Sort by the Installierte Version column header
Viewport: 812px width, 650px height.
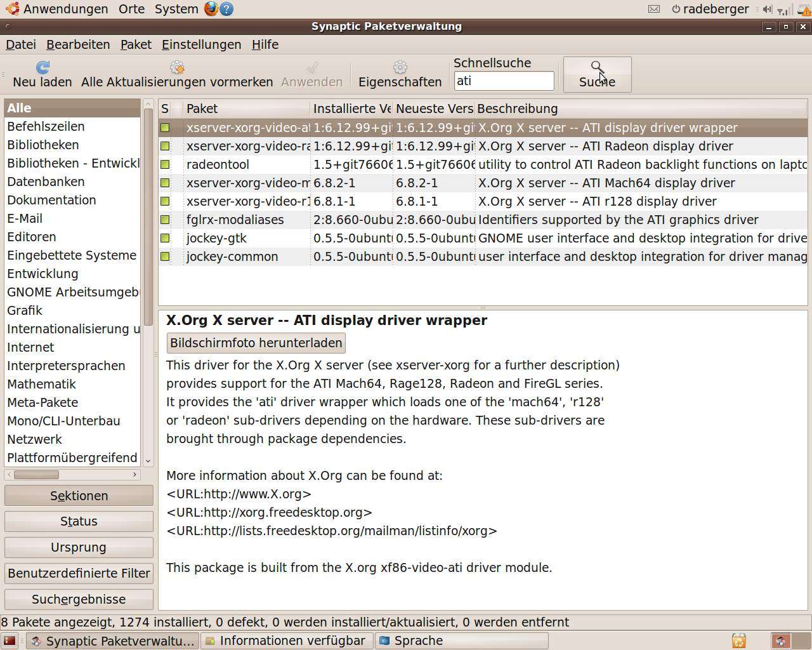pyautogui.click(x=352, y=109)
